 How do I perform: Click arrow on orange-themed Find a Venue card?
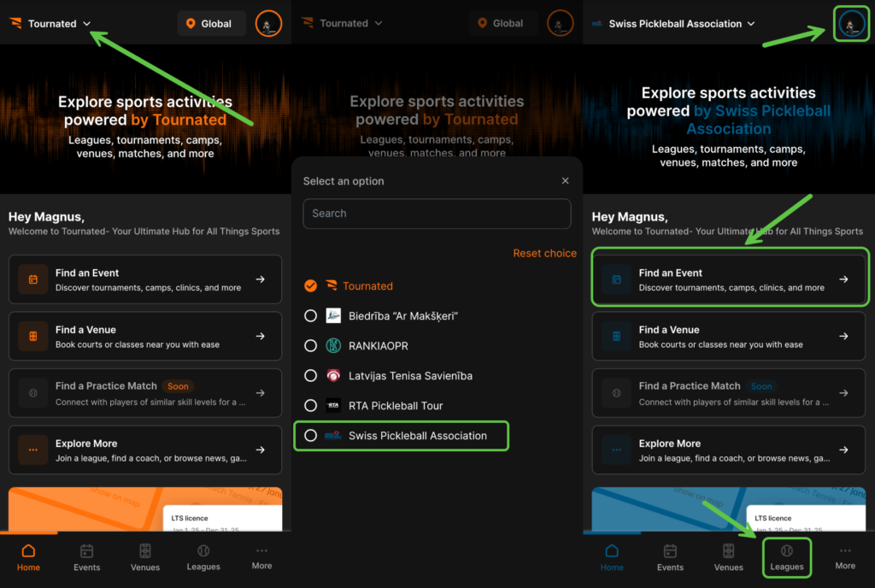click(x=261, y=337)
